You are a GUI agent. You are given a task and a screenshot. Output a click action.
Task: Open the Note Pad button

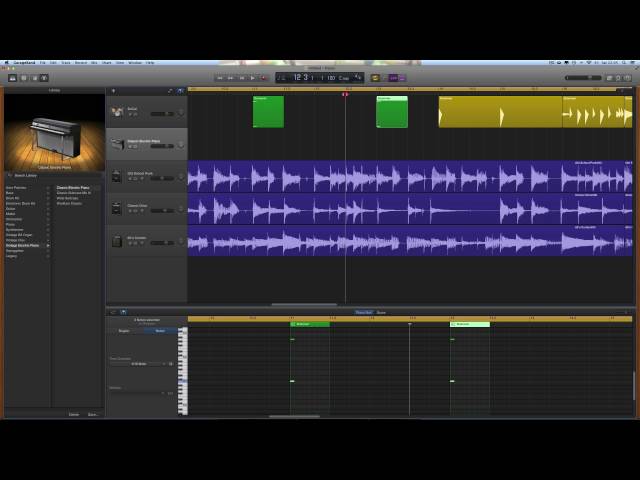(x=610, y=78)
